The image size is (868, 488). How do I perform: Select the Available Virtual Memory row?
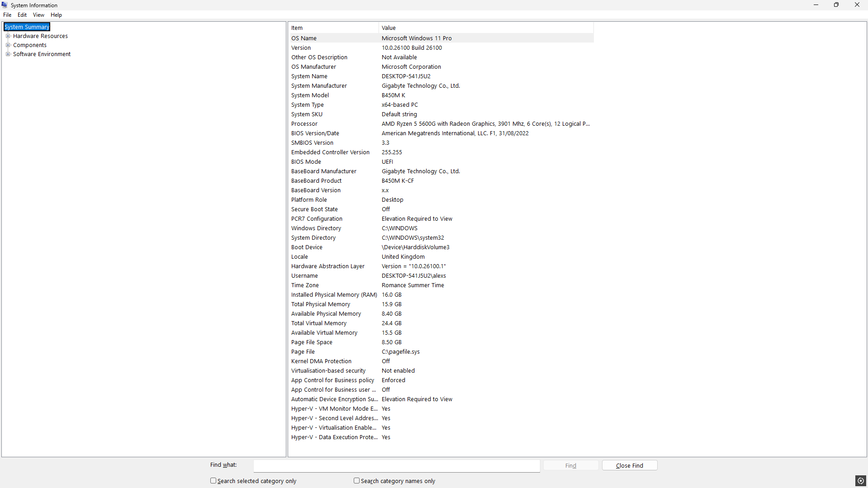441,333
